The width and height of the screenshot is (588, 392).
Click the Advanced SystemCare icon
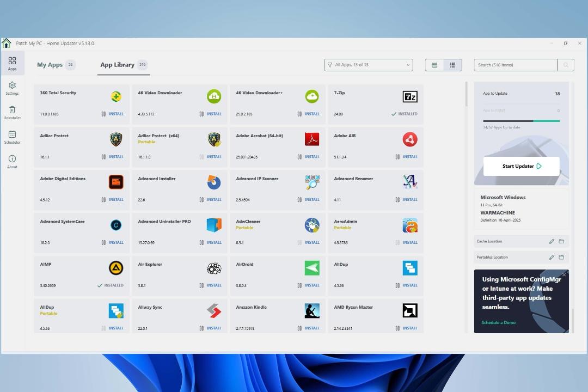tap(116, 225)
